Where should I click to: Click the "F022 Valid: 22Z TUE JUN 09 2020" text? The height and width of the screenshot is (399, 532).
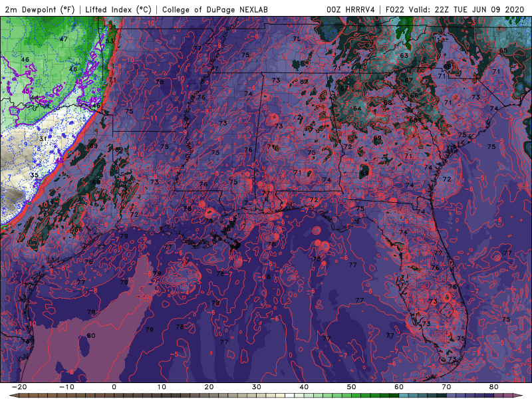point(455,9)
